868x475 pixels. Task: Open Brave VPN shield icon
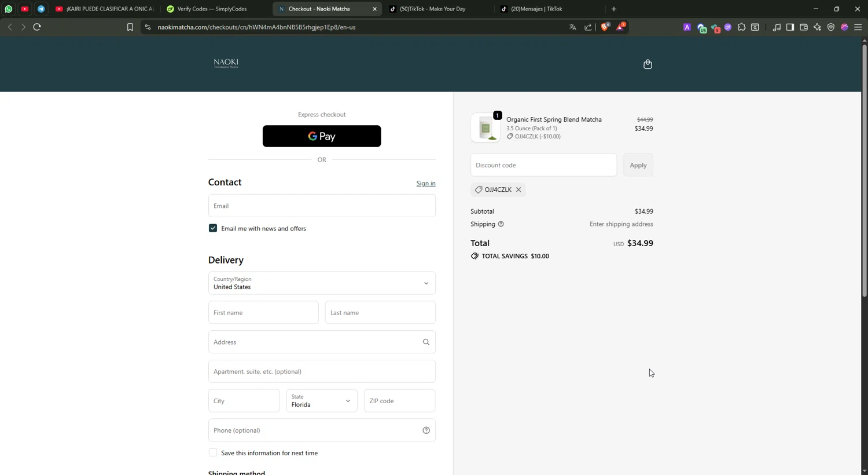831,27
